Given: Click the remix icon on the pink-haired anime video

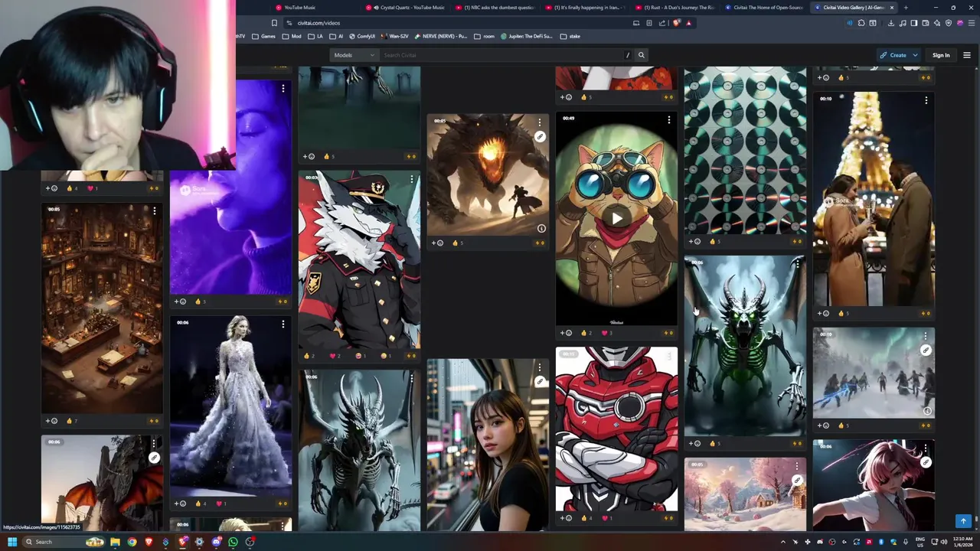Looking at the screenshot, I should tap(926, 462).
